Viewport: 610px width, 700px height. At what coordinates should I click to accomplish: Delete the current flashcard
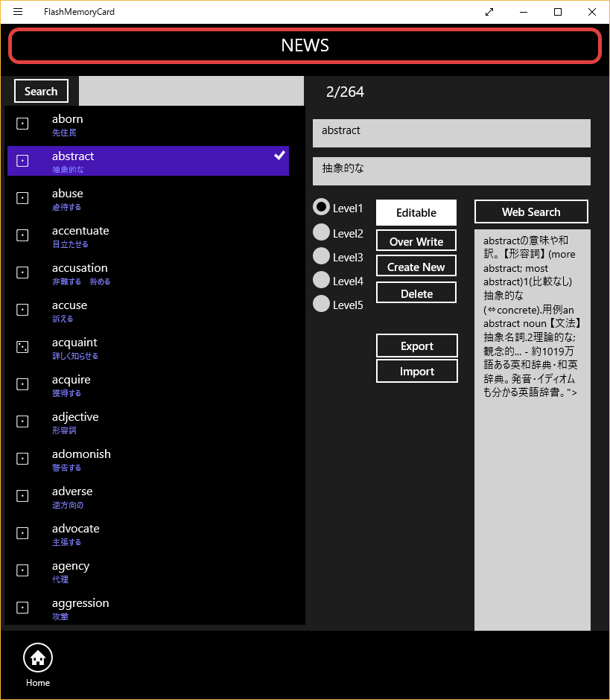pyautogui.click(x=416, y=292)
